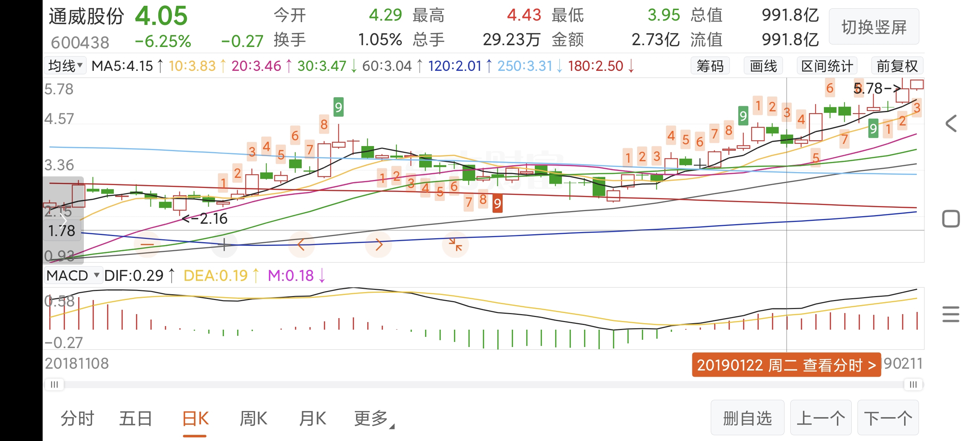Tap 删自选 to remove from watchlist

point(748,418)
